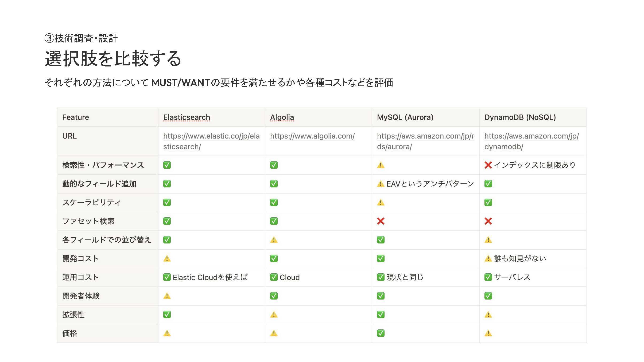Click Elasticsearch warning icon in 開発コスト row
The image size is (644, 362).
pos(167,259)
